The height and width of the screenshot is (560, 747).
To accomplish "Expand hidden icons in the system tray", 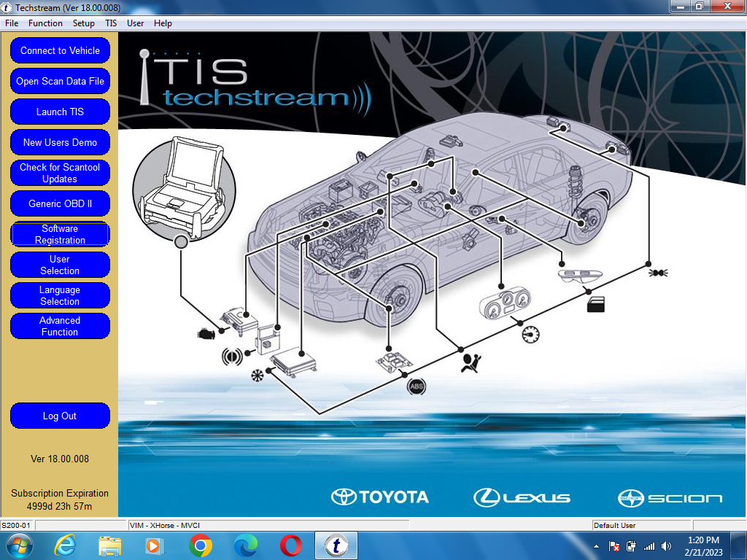I will pos(596,545).
